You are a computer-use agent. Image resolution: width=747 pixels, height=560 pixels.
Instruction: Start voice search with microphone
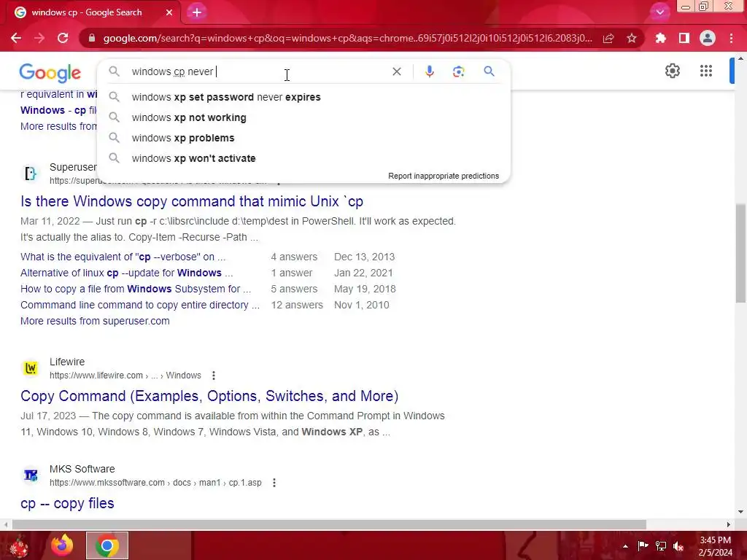(x=429, y=71)
